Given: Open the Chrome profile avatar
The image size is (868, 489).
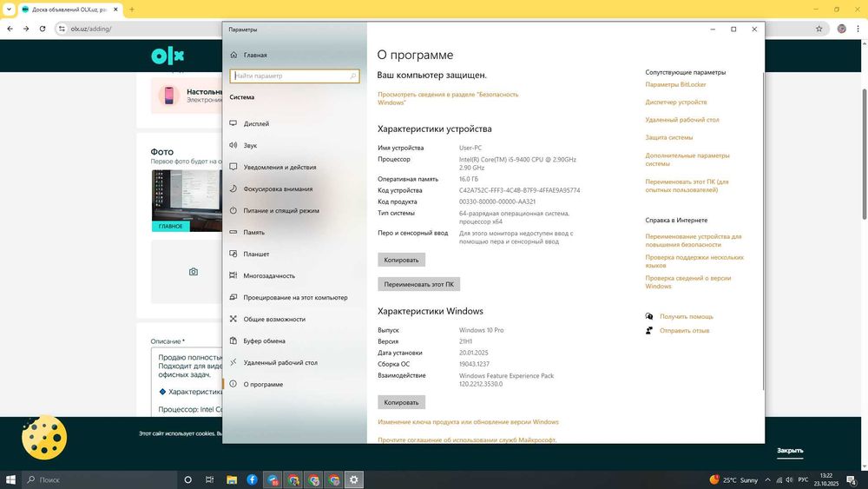Looking at the screenshot, I should [x=841, y=29].
